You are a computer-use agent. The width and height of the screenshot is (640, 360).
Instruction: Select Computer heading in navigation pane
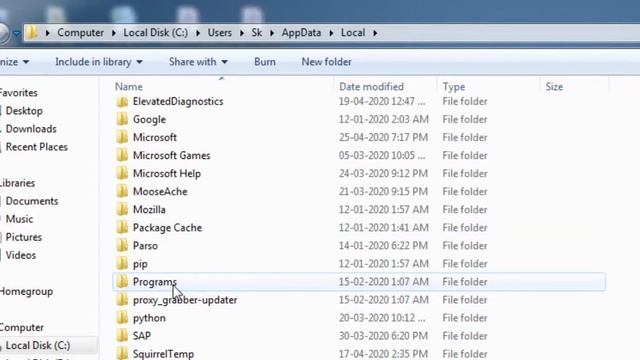pyautogui.click(x=22, y=328)
